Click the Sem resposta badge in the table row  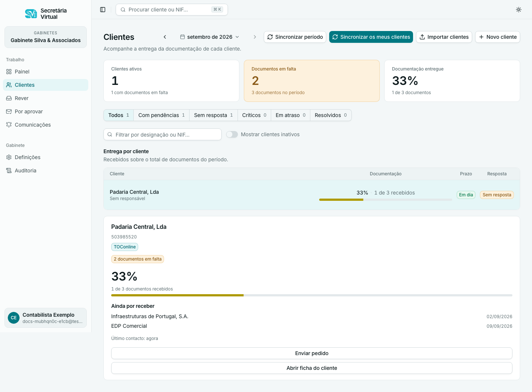click(x=497, y=195)
